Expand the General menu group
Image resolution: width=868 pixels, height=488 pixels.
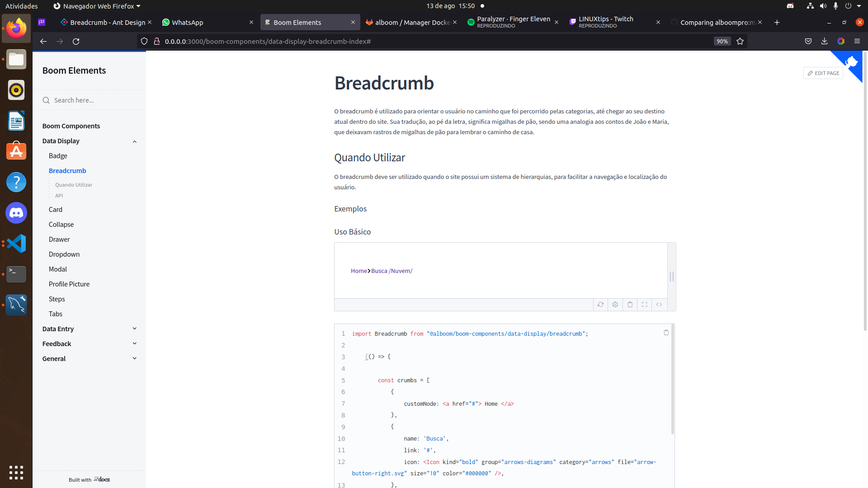tap(134, 358)
